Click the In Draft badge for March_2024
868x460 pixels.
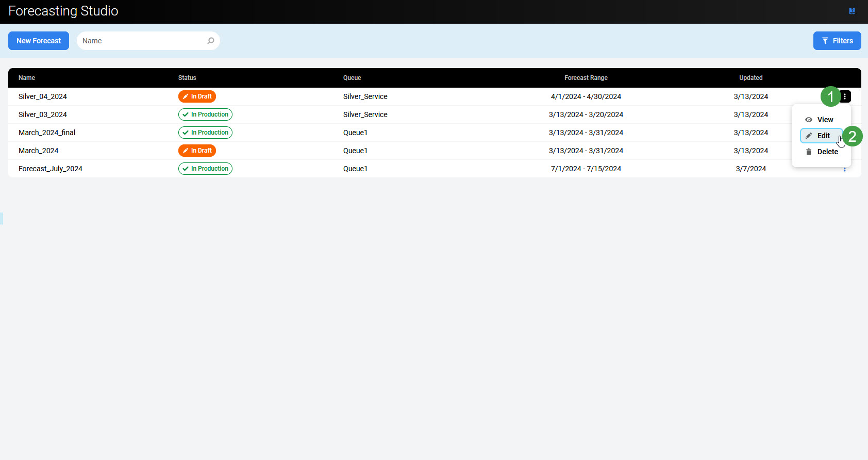pyautogui.click(x=197, y=151)
